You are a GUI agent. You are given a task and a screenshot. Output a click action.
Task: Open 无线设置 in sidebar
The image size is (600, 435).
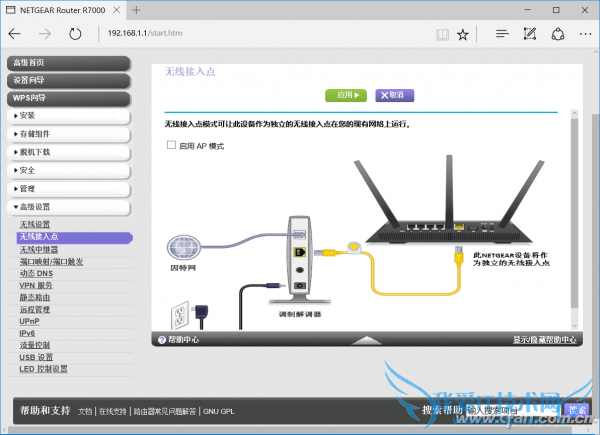coord(35,225)
